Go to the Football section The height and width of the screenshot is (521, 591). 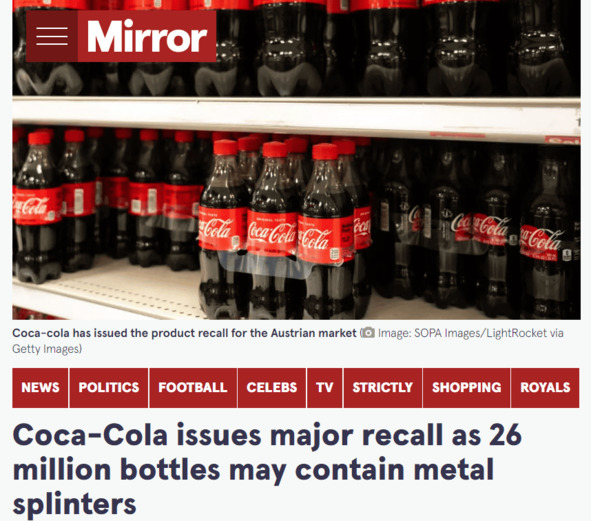tap(193, 388)
